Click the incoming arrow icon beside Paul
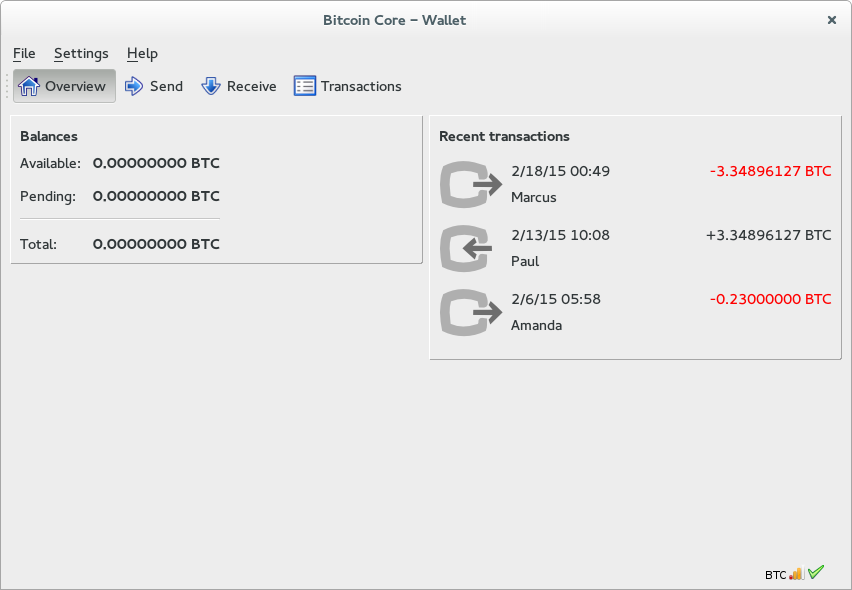This screenshot has height=590, width=852. point(469,248)
